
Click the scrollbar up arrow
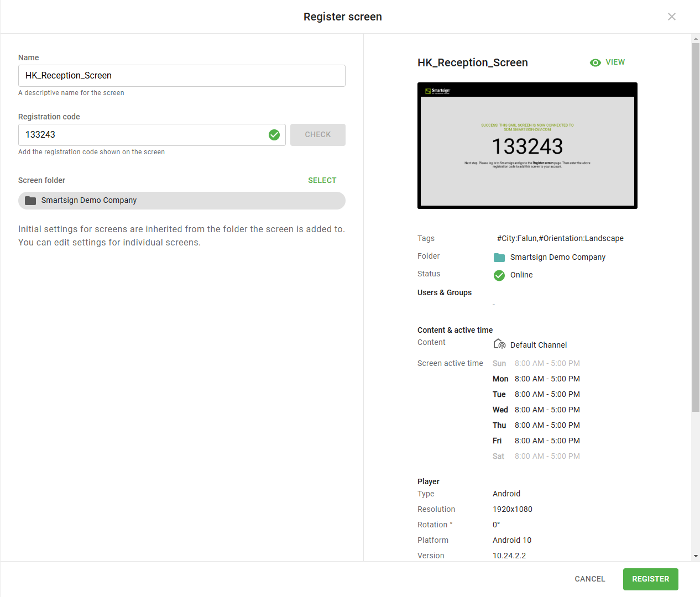pyautogui.click(x=696, y=38)
